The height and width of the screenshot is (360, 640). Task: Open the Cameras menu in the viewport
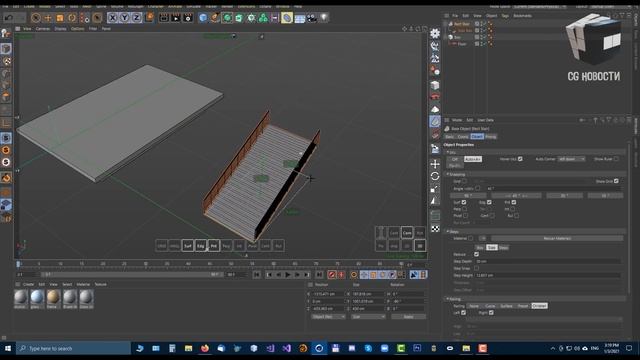pos(43,29)
